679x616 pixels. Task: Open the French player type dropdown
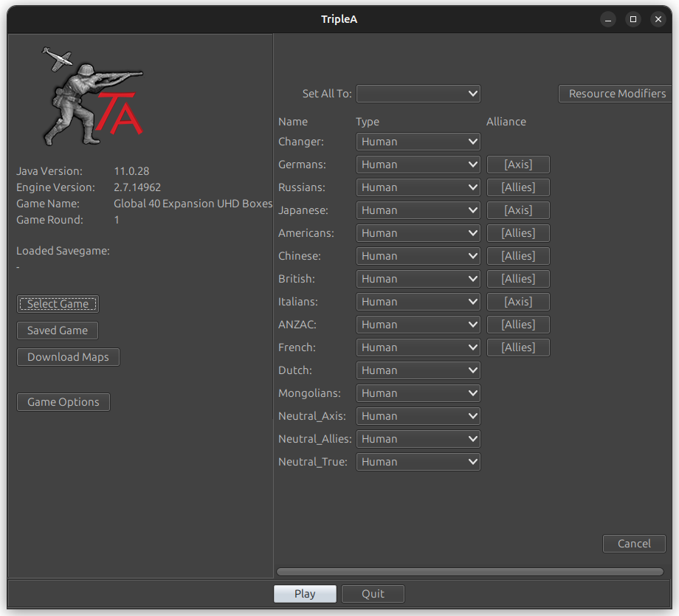click(x=418, y=347)
